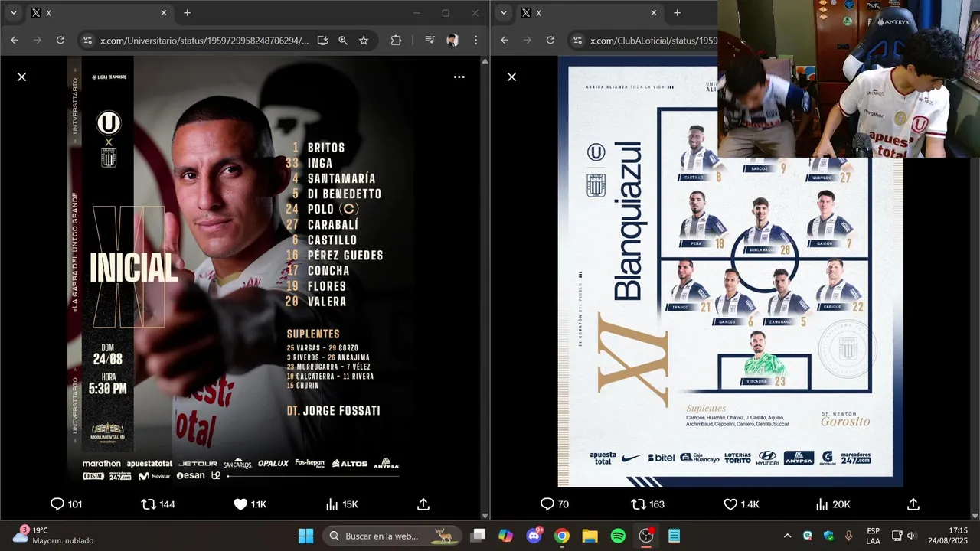Open a new tab in right Chrome window

[x=677, y=12]
